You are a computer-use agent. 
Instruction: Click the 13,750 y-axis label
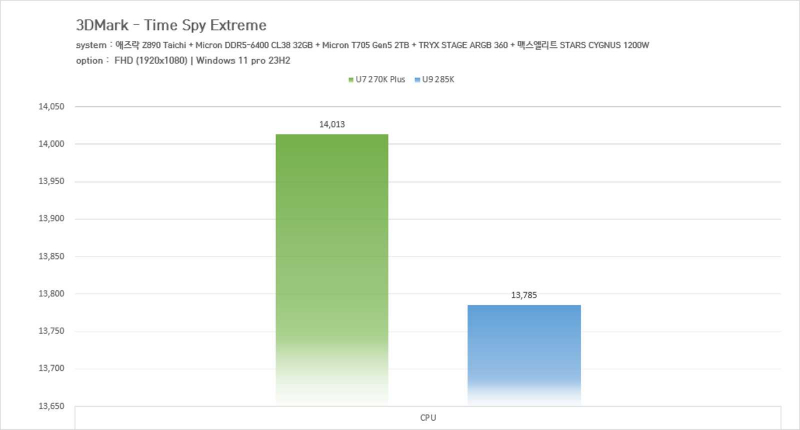point(48,332)
